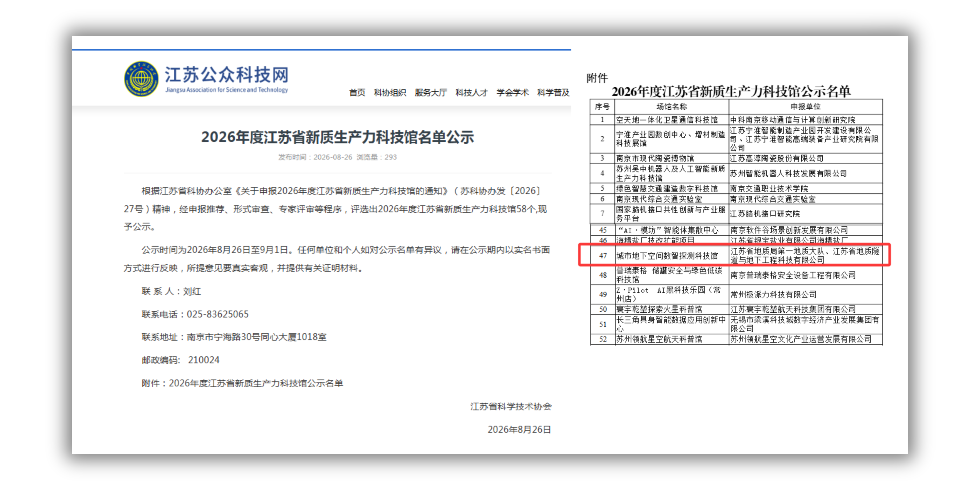Open the attachment 2026年度江苏省新质生产力科技馆公示名单
Viewport: 980px width, 490px height.
tap(256, 383)
